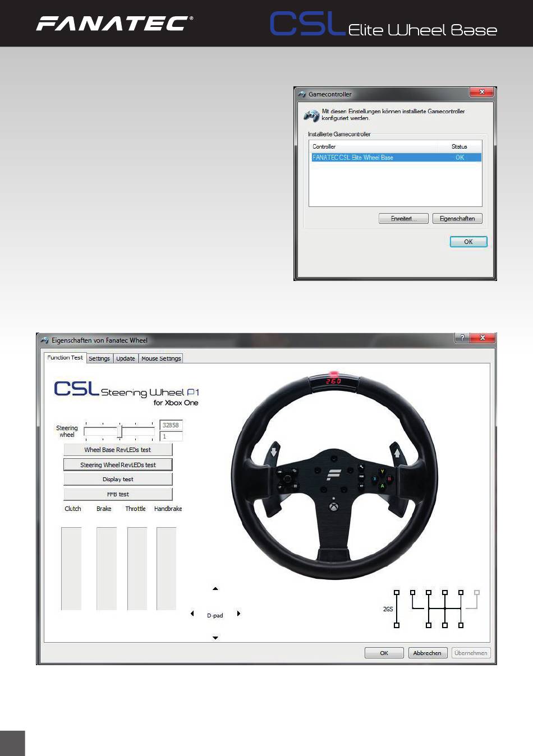Viewport: 533px width, 756px height.
Task: Switch to the Settings tab
Action: [99, 358]
